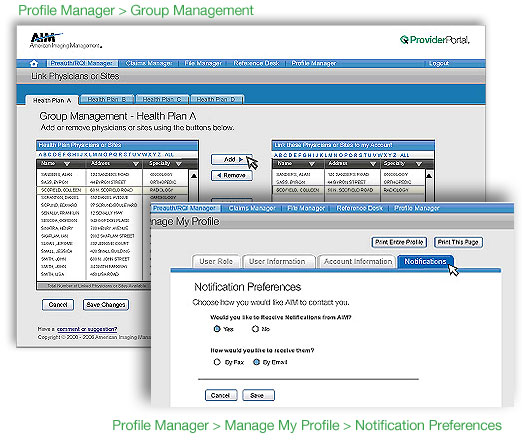Click ALL in the linked list alphabet filter
The height and width of the screenshot is (440, 522).
[404, 155]
